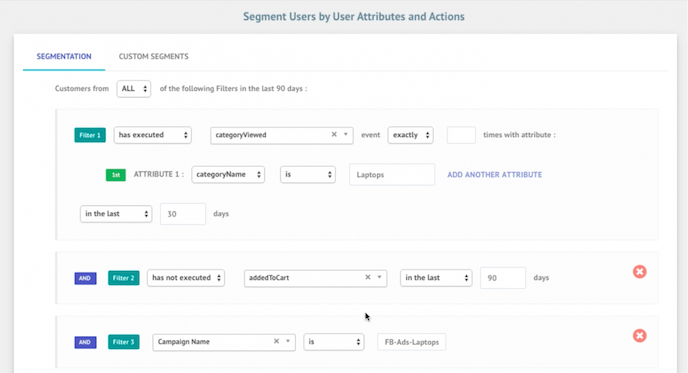Click the Filter 2 badge
688x373 pixels.
pyautogui.click(x=124, y=278)
